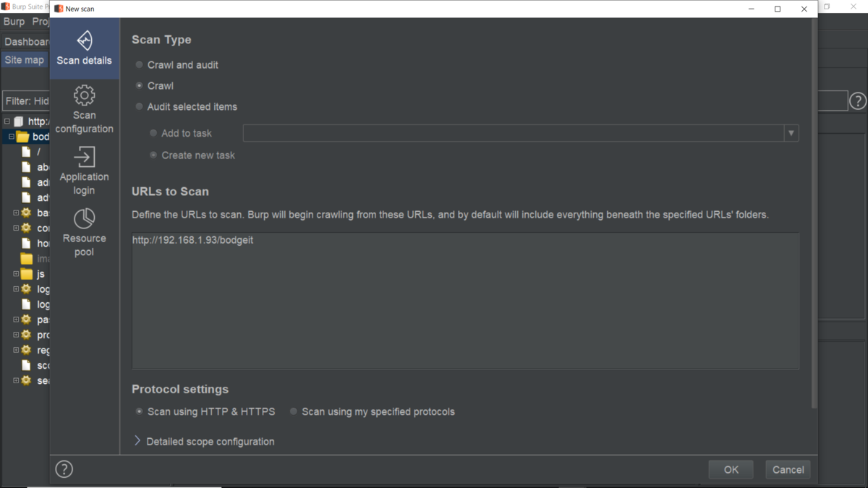This screenshot has height=488, width=868.
Task: Open the Burp menu
Action: pos(14,22)
